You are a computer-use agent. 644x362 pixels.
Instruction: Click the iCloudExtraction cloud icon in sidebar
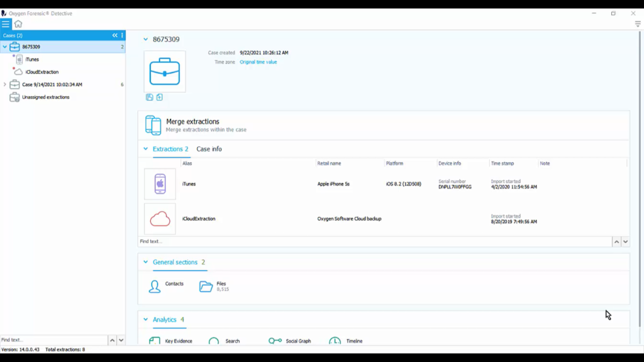(x=18, y=72)
